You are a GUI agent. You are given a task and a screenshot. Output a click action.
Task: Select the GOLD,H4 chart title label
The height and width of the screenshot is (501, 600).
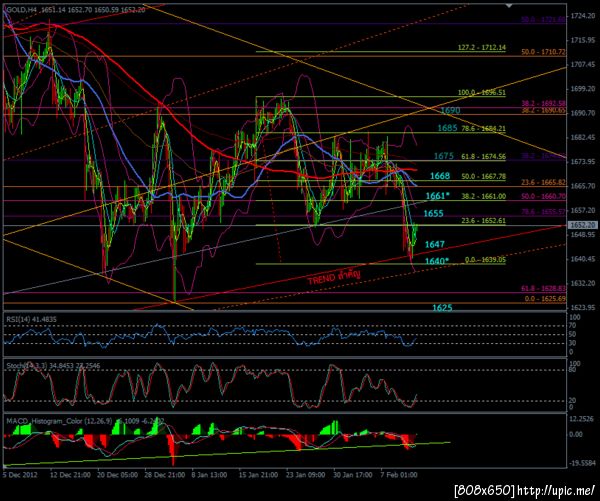22,10
